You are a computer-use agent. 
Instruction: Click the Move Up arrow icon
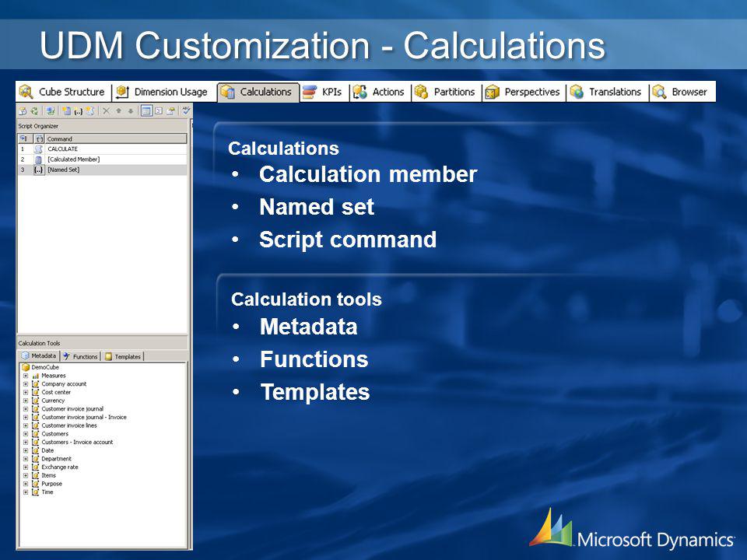coord(118,111)
